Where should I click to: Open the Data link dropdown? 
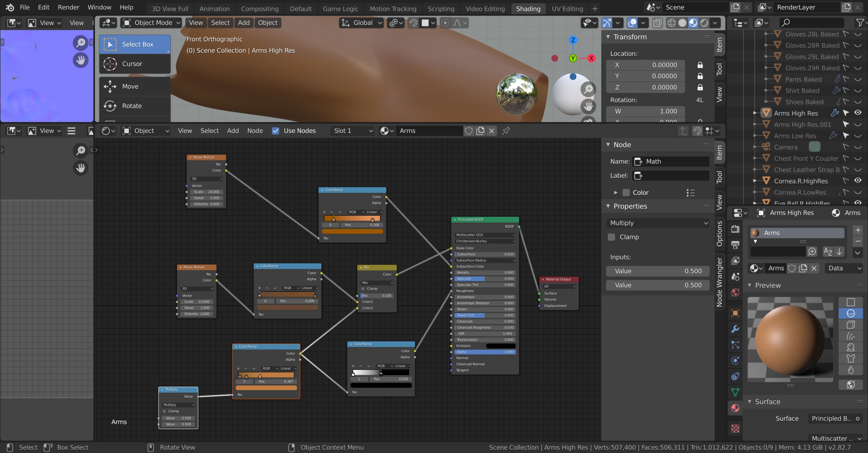(x=844, y=268)
